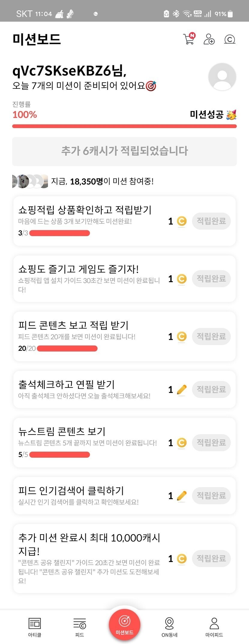
Task: Go to the 마이피드 tab
Action: tap(214, 627)
